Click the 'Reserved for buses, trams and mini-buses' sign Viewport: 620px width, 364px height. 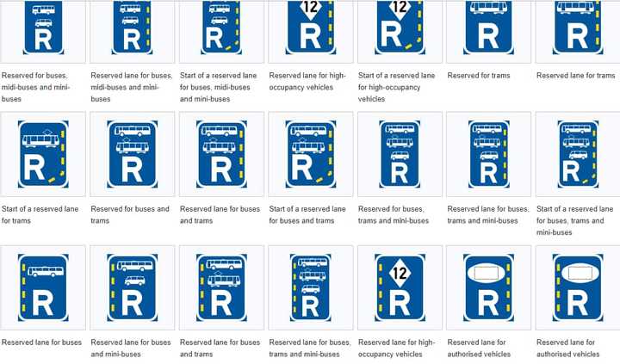pos(398,154)
